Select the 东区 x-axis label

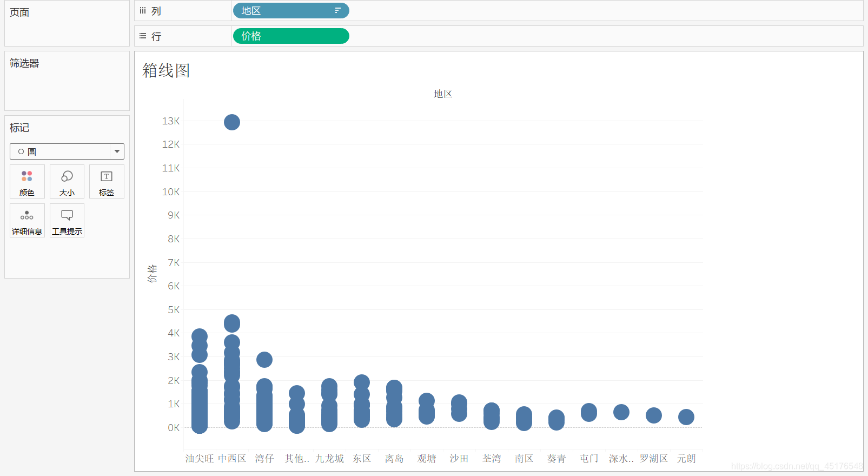click(x=362, y=458)
